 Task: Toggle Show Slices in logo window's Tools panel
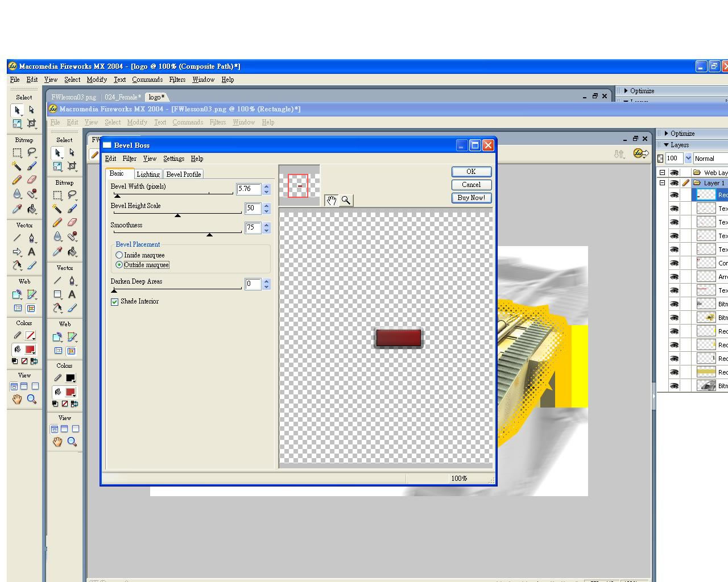coord(31,308)
